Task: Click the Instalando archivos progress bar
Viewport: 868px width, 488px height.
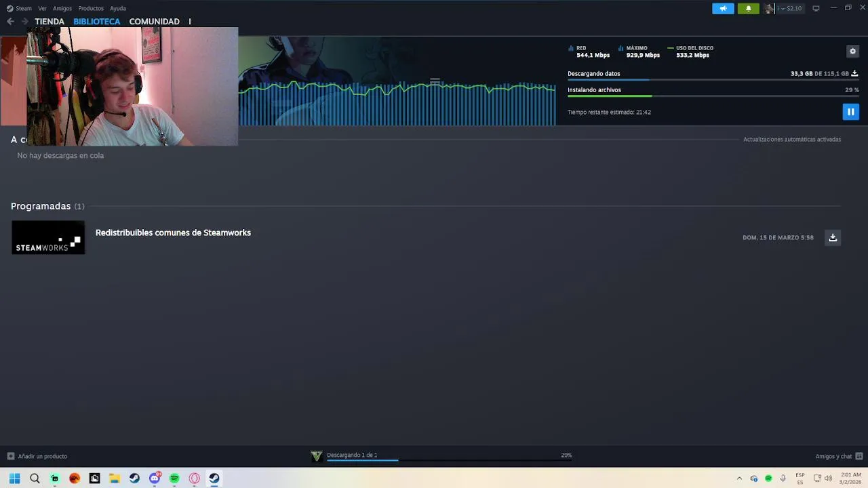Action: coord(713,96)
